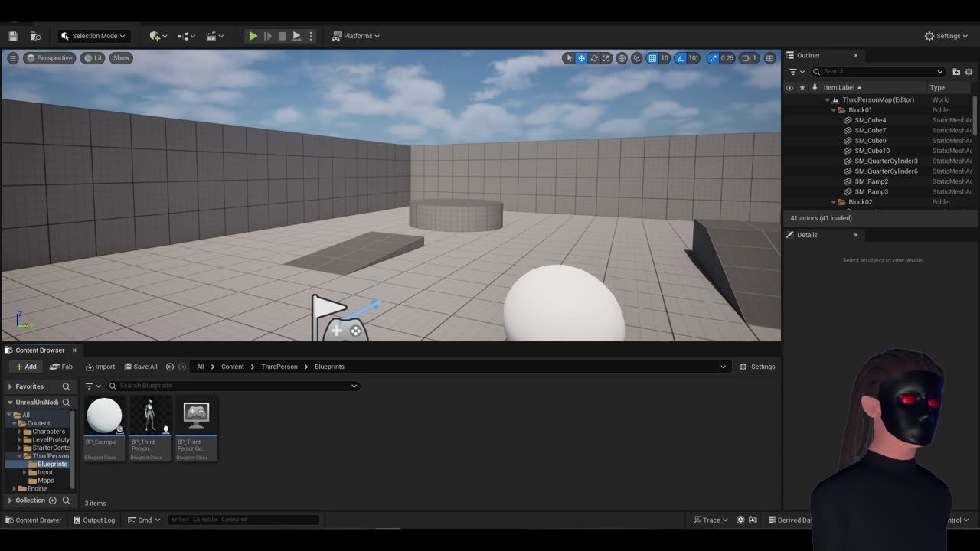The width and height of the screenshot is (980, 551).
Task: Open BP_Example blueprint thumbnail
Action: [104, 416]
